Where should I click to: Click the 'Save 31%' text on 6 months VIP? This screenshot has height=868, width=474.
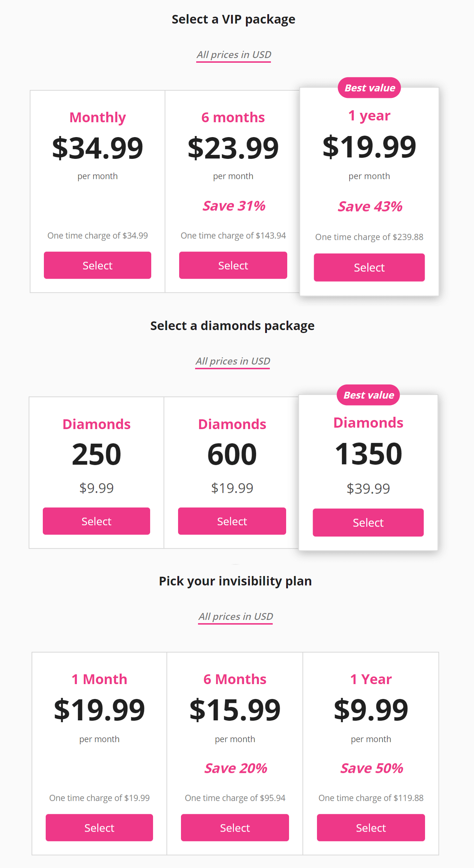[x=234, y=206]
